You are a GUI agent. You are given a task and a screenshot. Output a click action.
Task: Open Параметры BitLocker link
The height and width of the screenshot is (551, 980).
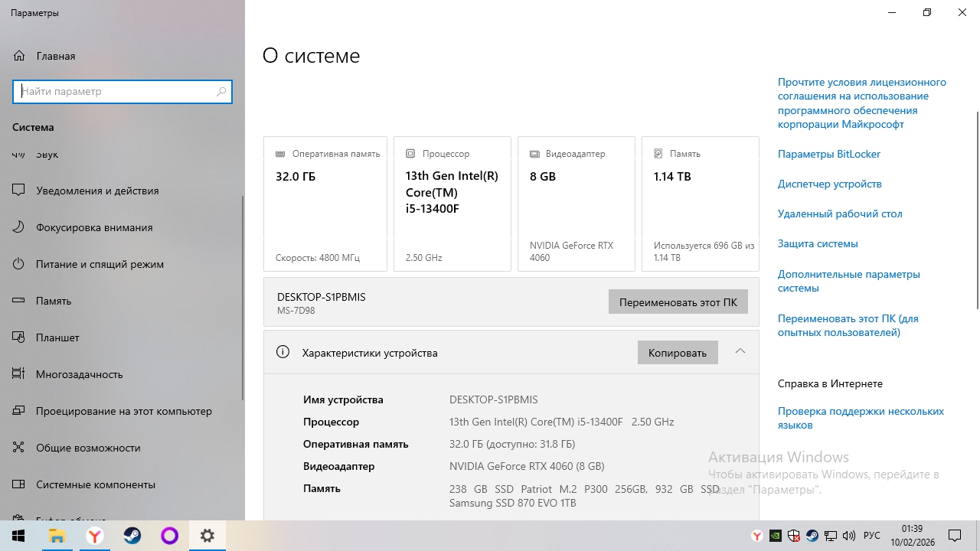coord(829,154)
